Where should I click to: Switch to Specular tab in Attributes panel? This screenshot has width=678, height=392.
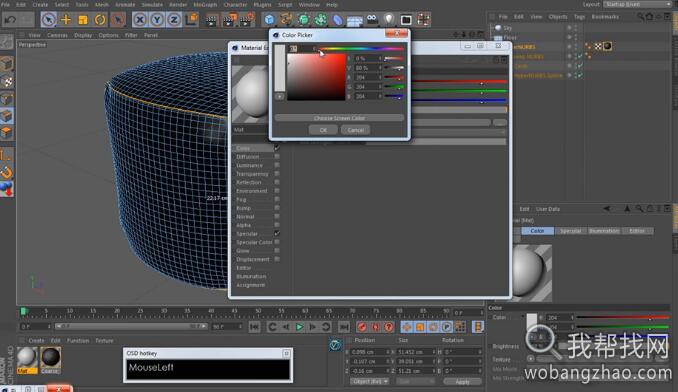tap(570, 231)
